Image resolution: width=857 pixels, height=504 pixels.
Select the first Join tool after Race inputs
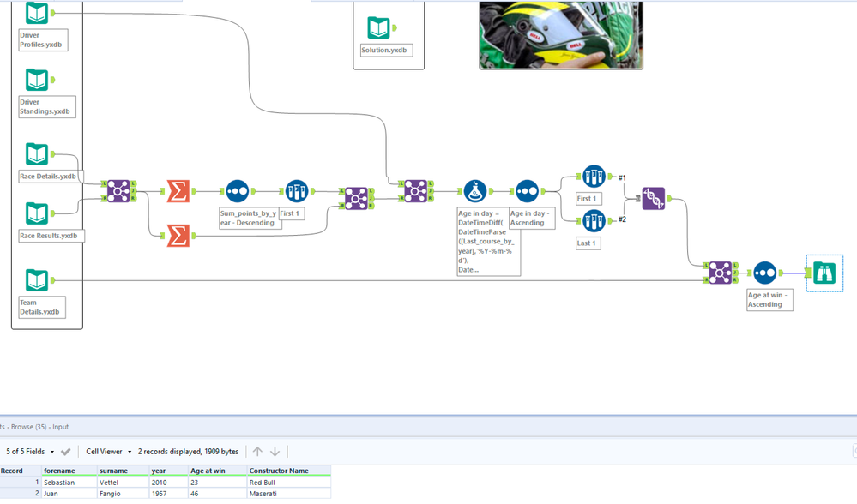pyautogui.click(x=118, y=191)
